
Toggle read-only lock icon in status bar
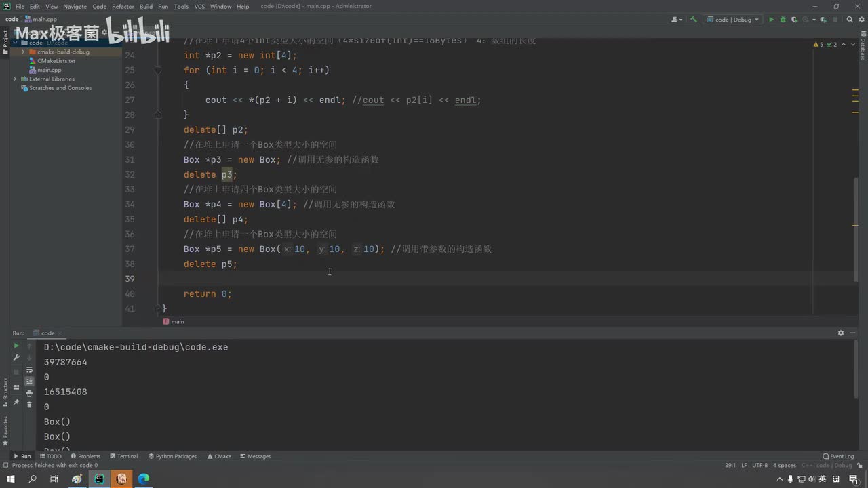[859, 466]
